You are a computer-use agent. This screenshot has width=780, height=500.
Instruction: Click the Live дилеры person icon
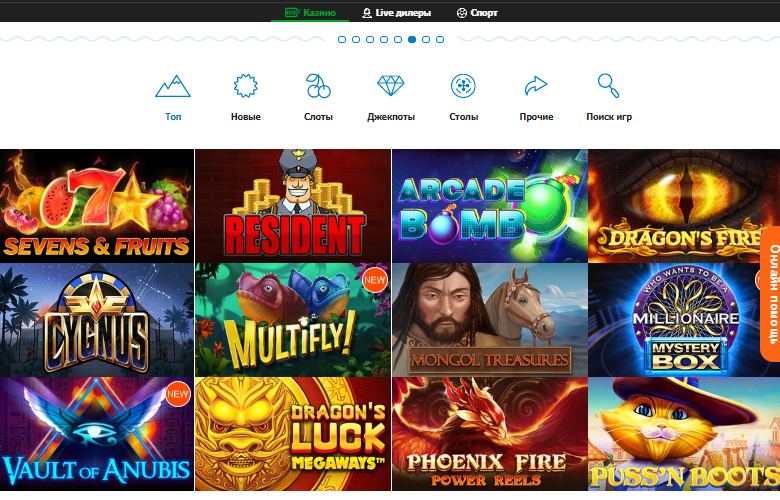click(367, 13)
